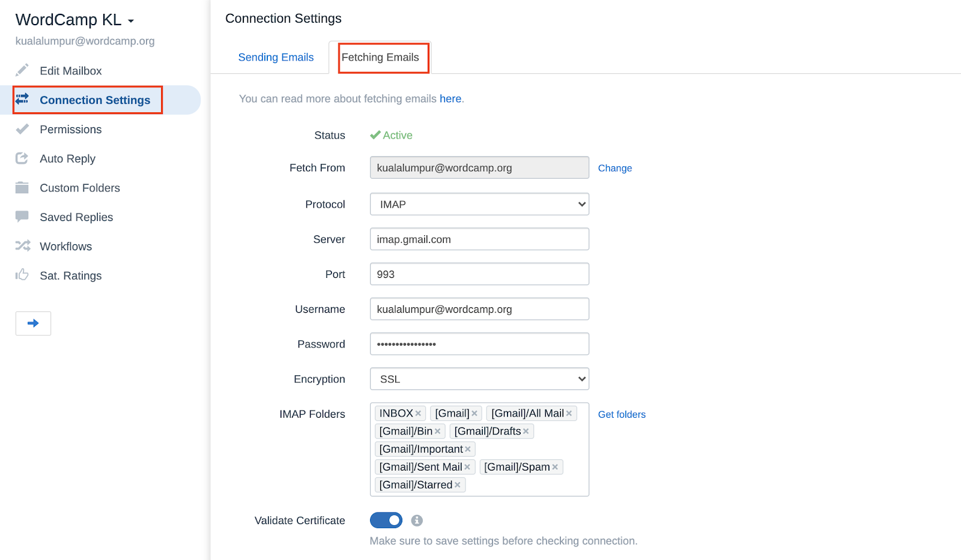Click the info icon beside Validate Certificate
The height and width of the screenshot is (560, 961).
[417, 520]
